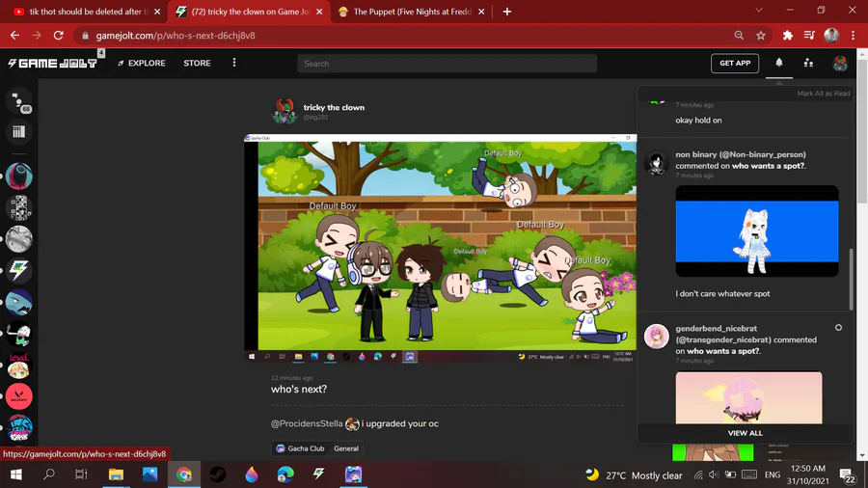868x488 pixels.
Task: Click tricky the clown's post avatar
Action: [285, 111]
